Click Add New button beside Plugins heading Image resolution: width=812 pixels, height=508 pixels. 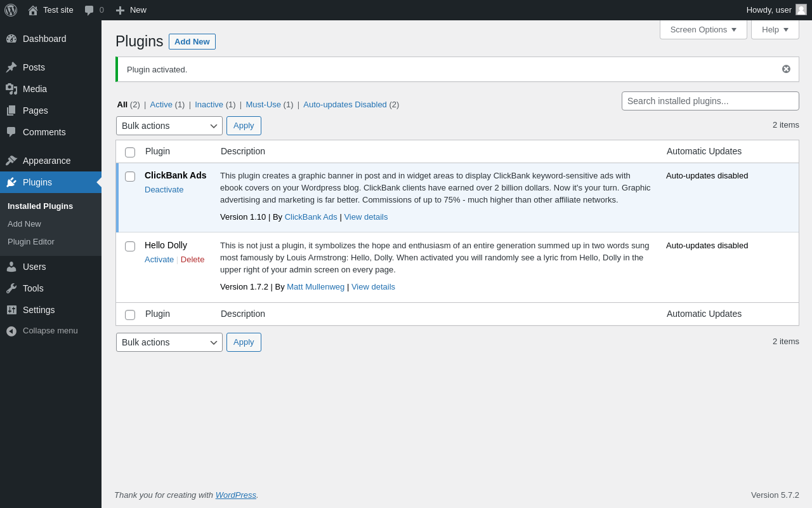click(x=192, y=42)
